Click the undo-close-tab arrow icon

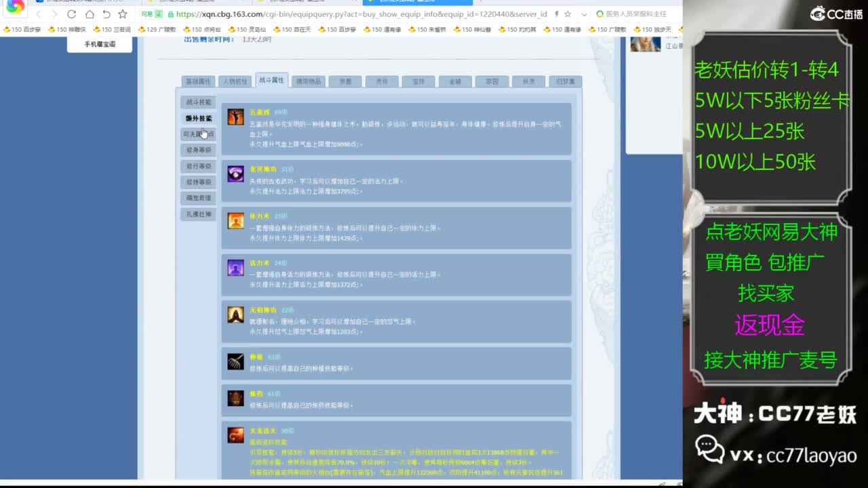106,14
